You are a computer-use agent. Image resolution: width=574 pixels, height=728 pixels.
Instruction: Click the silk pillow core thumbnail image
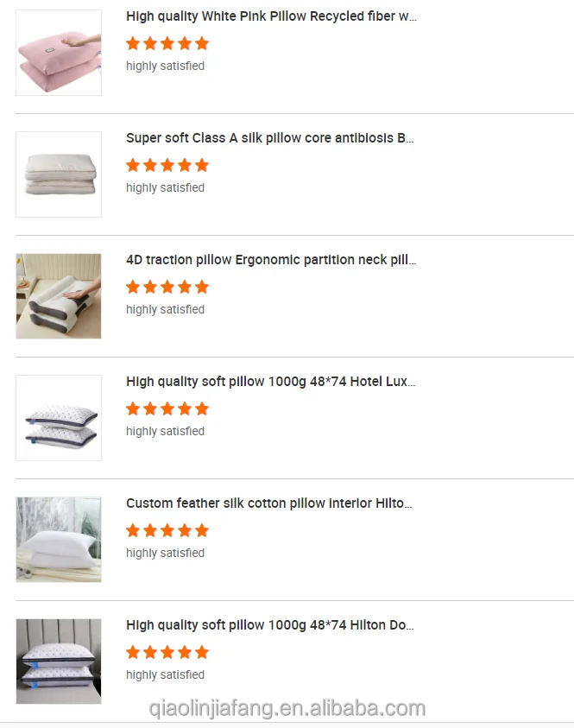[x=59, y=174]
